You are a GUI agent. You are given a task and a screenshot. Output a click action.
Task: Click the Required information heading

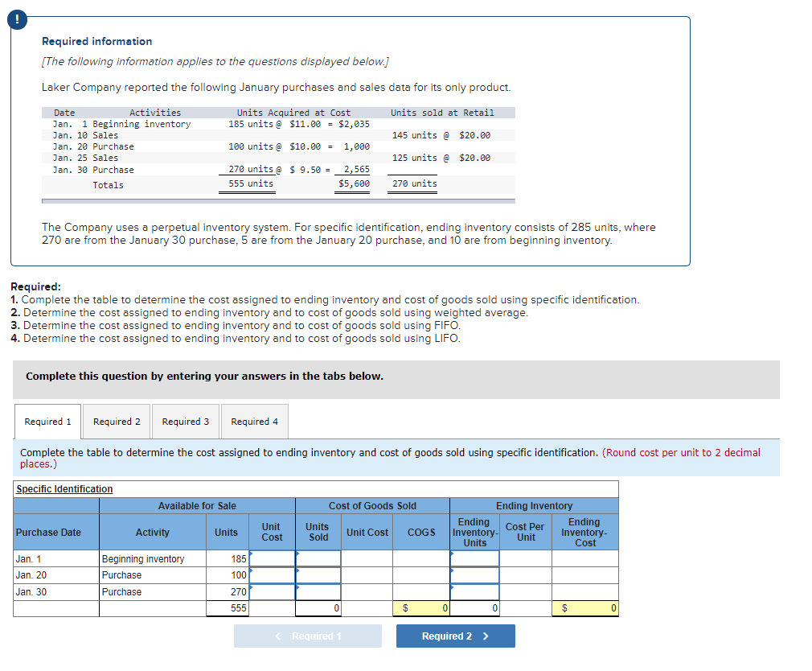96,42
